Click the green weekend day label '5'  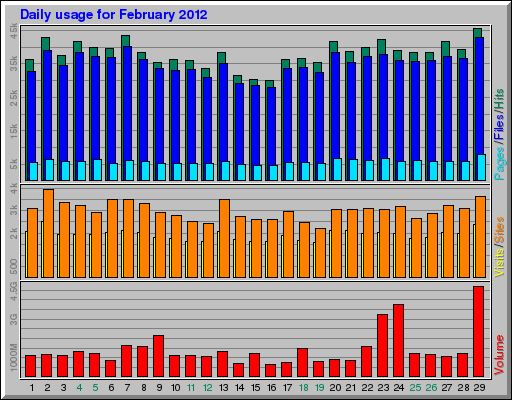95,388
